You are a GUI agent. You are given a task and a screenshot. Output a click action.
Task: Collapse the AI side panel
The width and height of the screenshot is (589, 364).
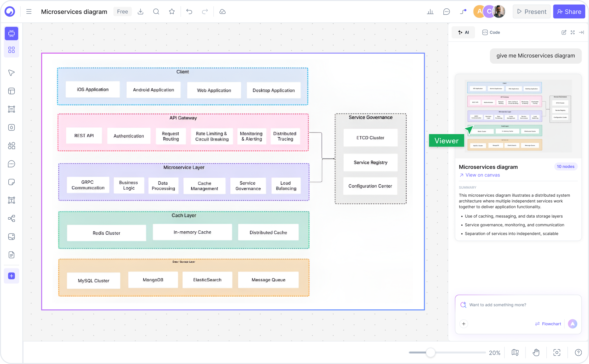click(x=582, y=32)
